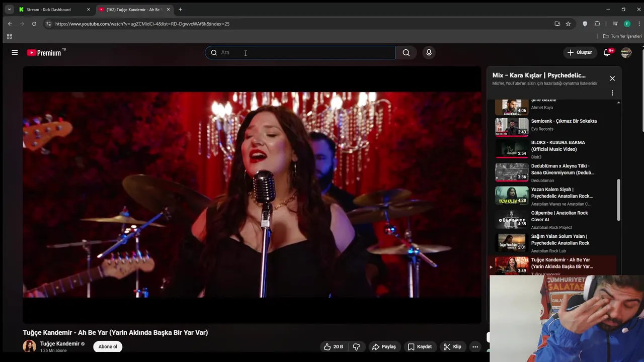
Task: Click the search magnifier button
Action: [x=406, y=52]
